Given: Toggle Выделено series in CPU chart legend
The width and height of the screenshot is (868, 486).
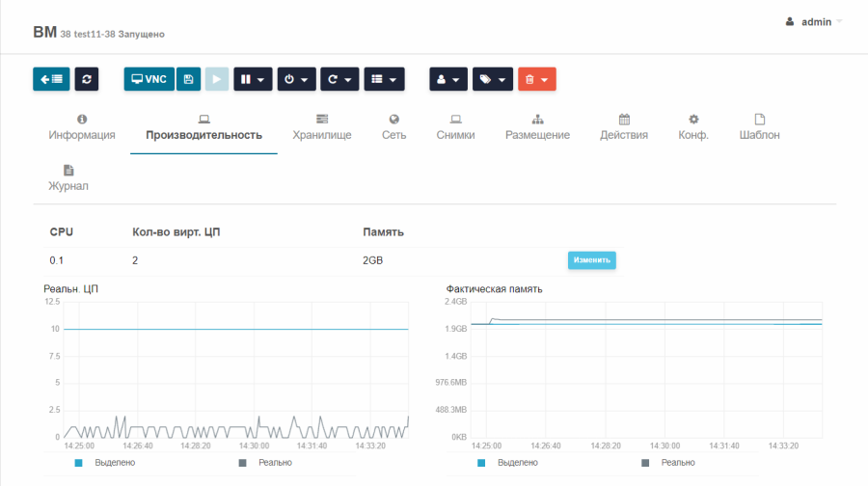Looking at the screenshot, I should click(x=105, y=463).
